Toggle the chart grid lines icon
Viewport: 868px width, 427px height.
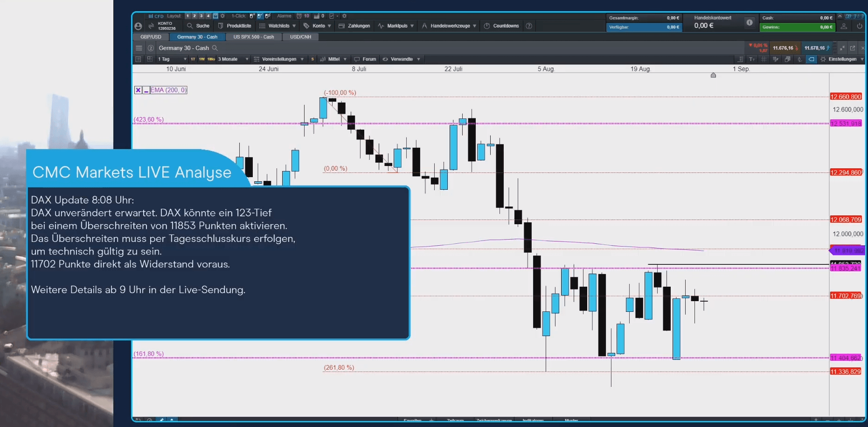[x=764, y=59]
